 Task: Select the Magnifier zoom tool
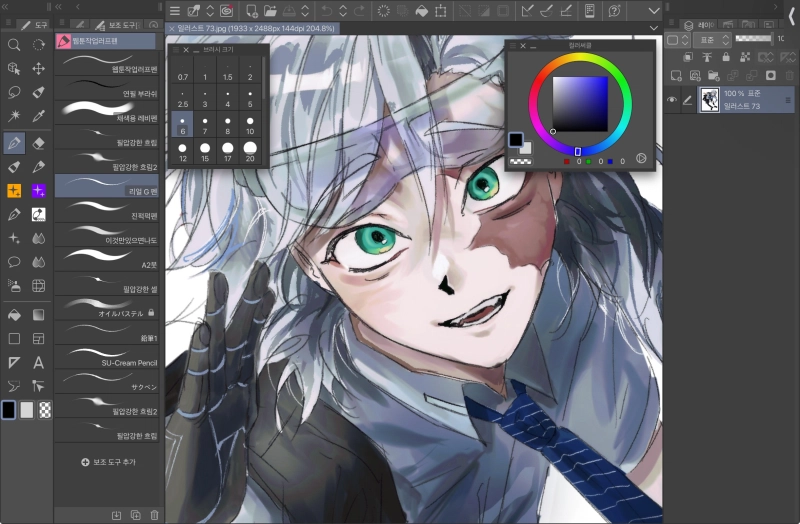[14, 45]
